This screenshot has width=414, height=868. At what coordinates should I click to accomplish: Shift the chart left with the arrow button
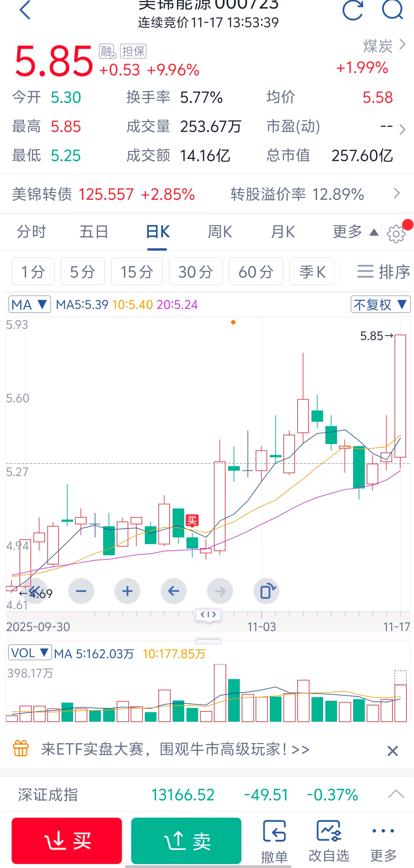174,591
